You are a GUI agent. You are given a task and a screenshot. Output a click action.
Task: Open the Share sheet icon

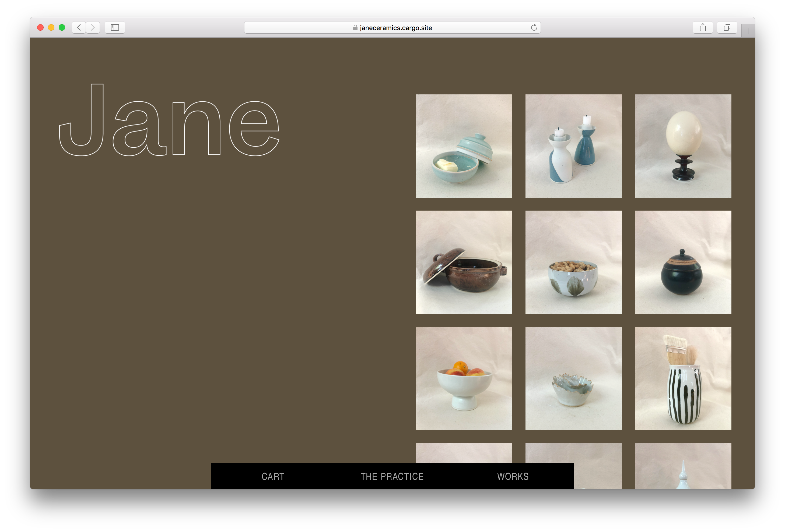703,27
